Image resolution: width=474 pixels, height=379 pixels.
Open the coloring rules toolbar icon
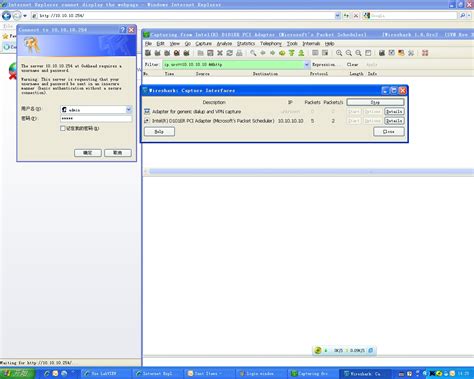tap(401, 53)
